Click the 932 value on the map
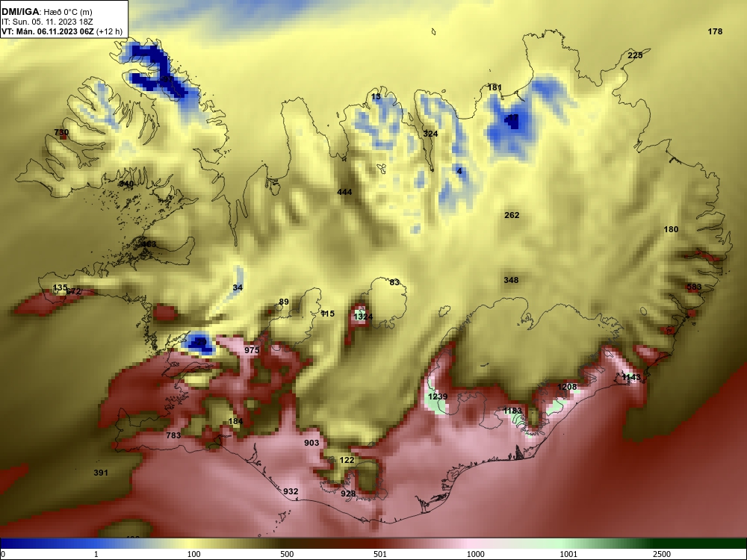The height and width of the screenshot is (560, 747). (x=291, y=491)
